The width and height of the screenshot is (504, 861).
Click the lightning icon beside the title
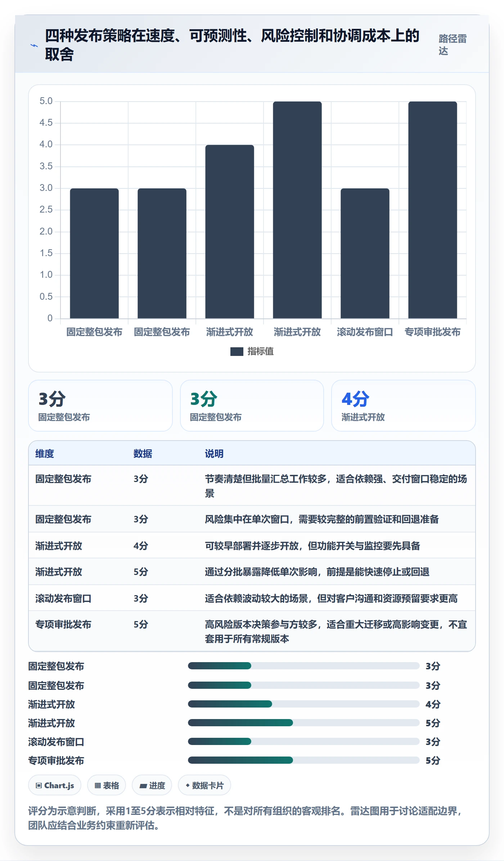[34, 45]
